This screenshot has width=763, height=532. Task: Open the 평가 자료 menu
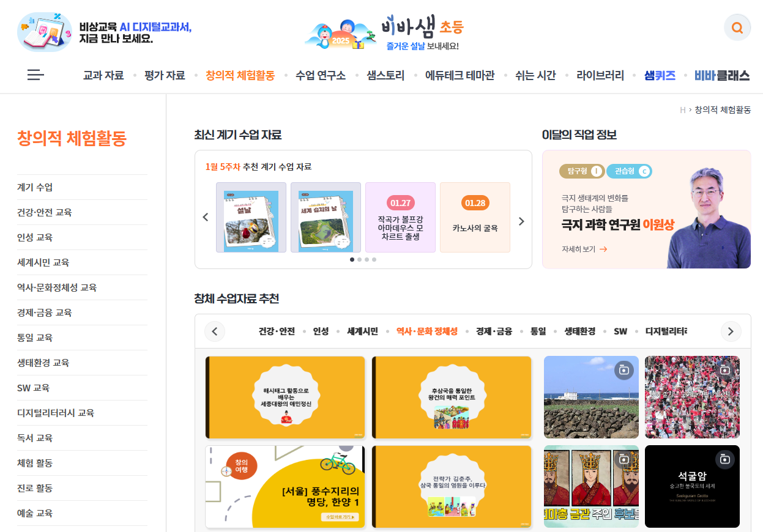(165, 75)
